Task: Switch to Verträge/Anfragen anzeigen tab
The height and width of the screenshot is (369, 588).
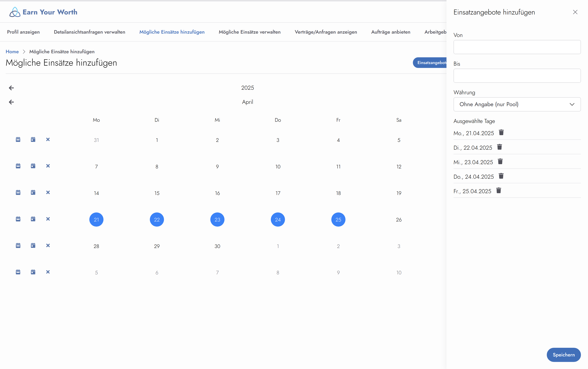Action: pos(325,32)
